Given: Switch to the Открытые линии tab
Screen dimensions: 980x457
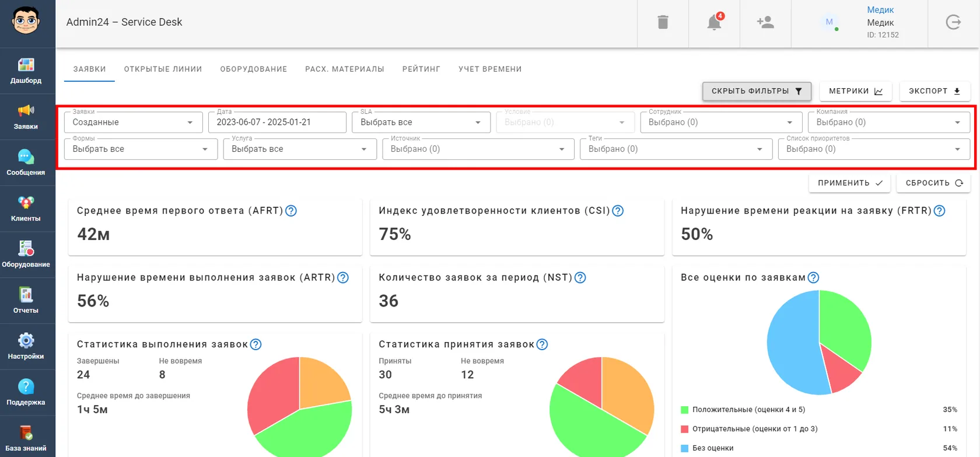Looking at the screenshot, I should click(x=163, y=69).
